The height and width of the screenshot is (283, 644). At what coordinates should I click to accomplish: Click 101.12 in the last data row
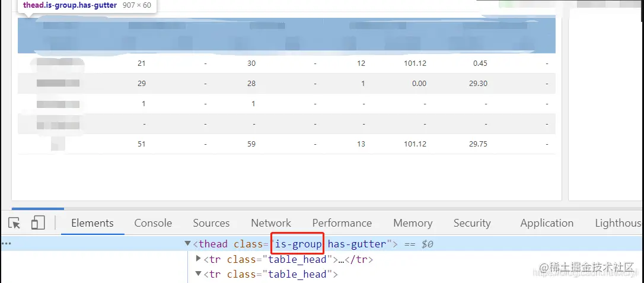[415, 144]
